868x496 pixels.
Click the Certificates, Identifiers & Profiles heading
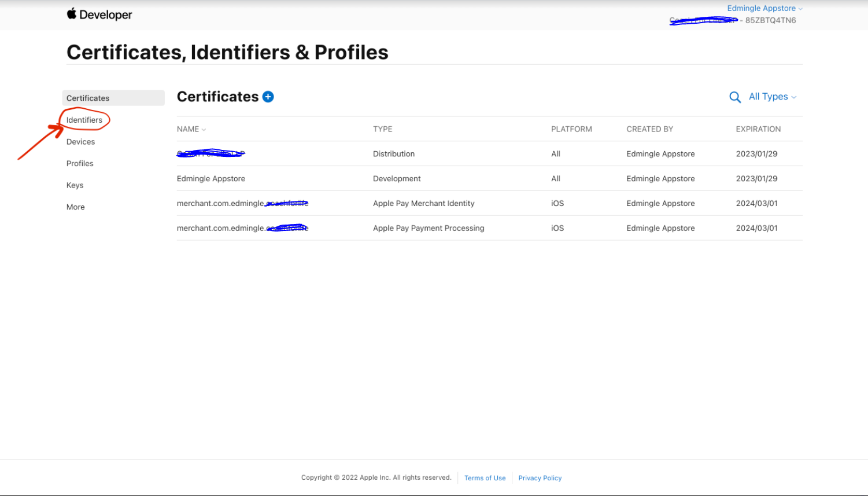(x=227, y=52)
